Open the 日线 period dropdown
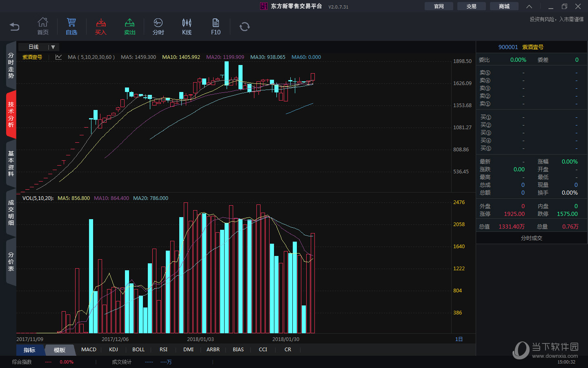The height and width of the screenshot is (368, 588). [x=39, y=47]
